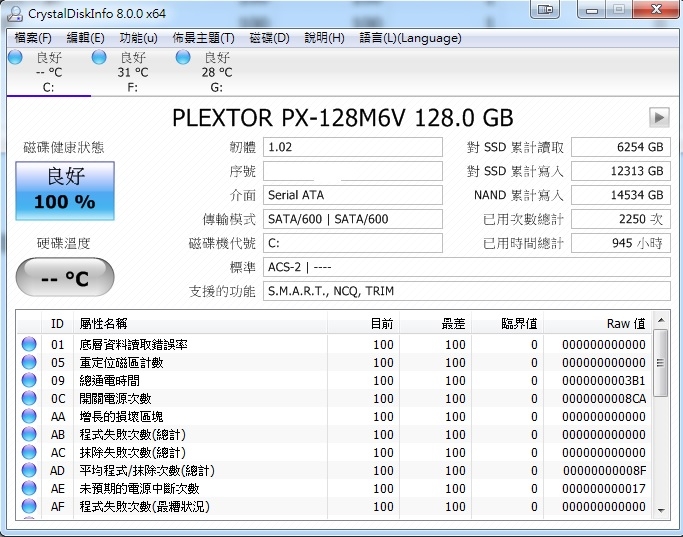This screenshot has height=537, width=683.
Task: Click the power on hours 945 小時
Action: pos(621,243)
